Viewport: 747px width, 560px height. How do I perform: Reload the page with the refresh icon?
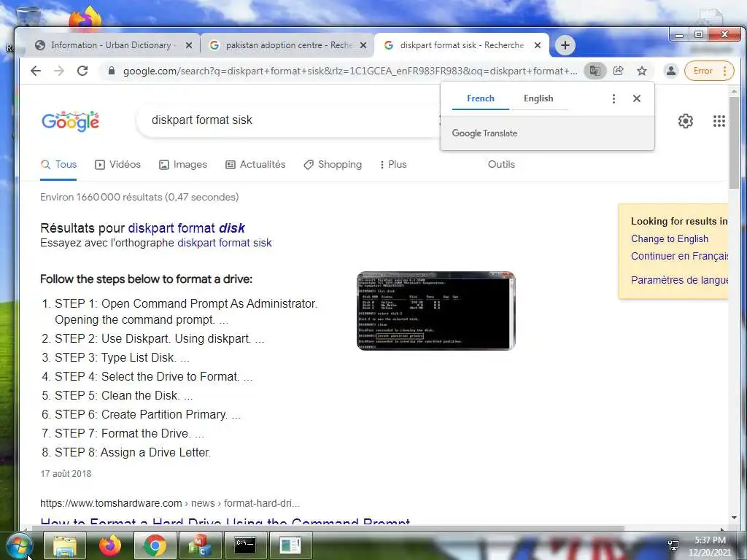click(x=82, y=71)
